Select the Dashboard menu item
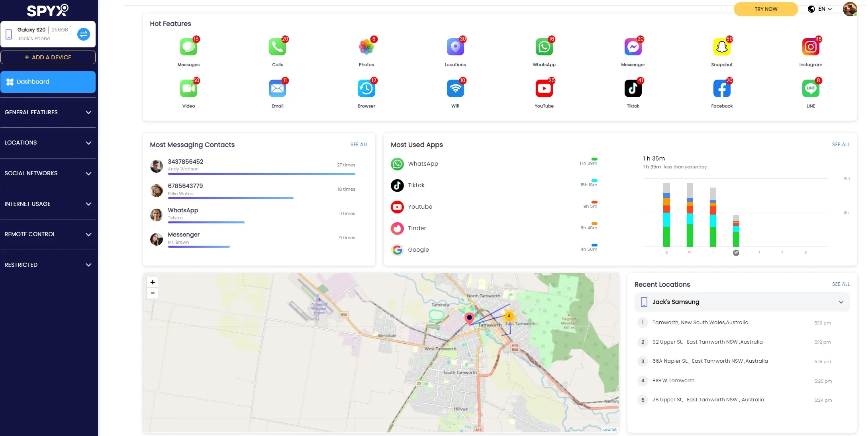 point(48,82)
